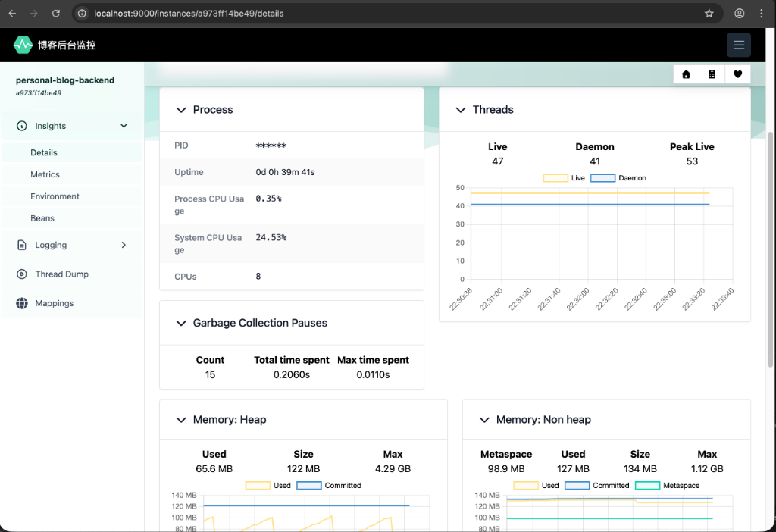The height and width of the screenshot is (532, 776).
Task: Click the home icon button
Action: tap(686, 74)
